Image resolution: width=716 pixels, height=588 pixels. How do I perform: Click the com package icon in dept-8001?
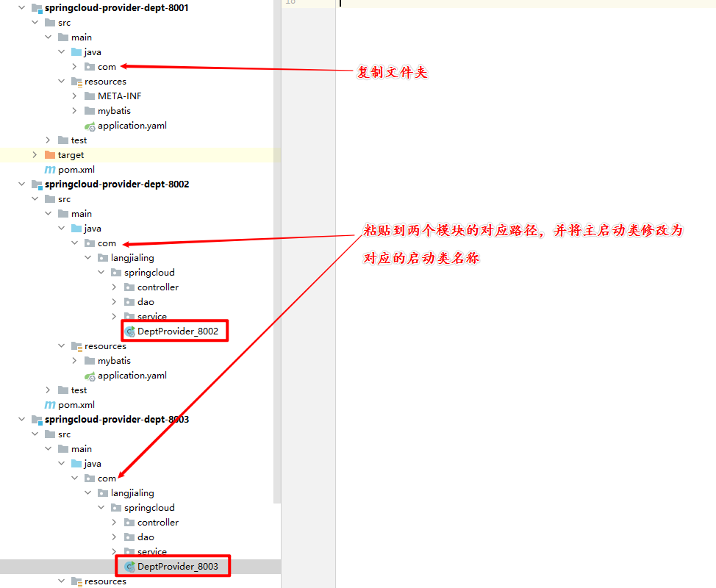coord(90,67)
